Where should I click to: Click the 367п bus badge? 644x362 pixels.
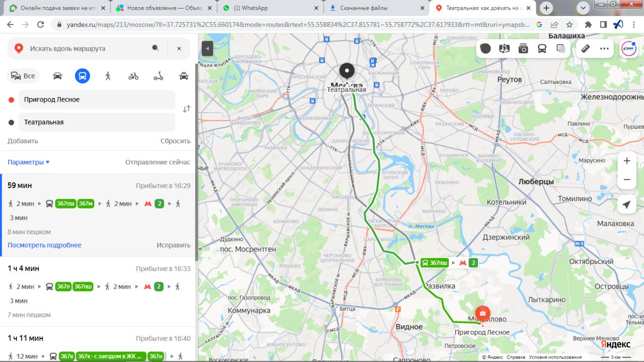point(63,287)
